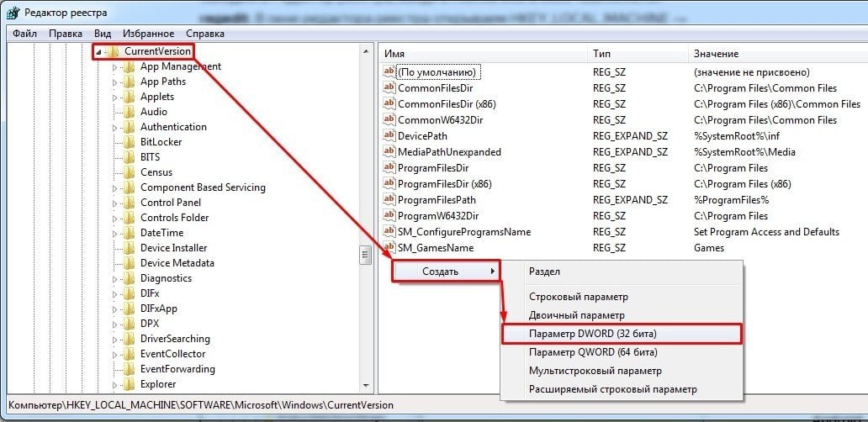Select the BitLocker folder icon
This screenshot has width=868, height=422.
[129, 142]
